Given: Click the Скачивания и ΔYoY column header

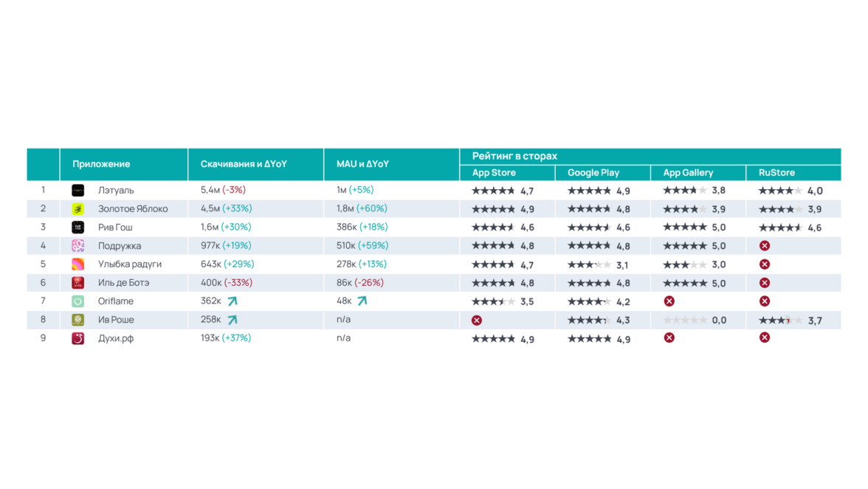Looking at the screenshot, I should pos(244,164).
